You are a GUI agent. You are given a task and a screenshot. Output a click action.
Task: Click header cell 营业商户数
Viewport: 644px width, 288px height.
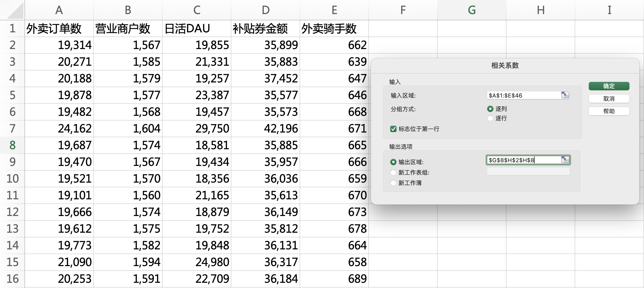[128, 28]
